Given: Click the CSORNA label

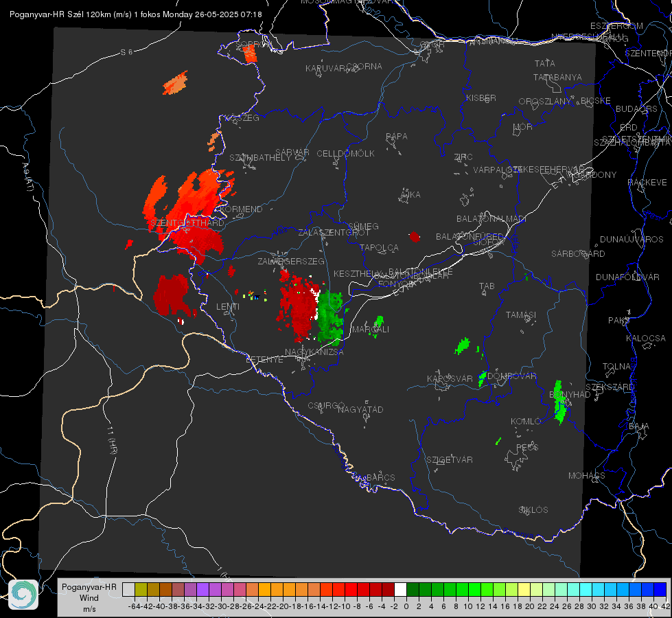Looking at the screenshot, I should 364,67.
